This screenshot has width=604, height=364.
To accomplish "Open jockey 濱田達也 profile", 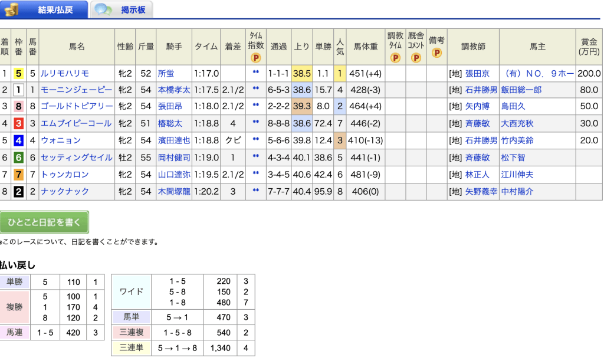I will click(174, 140).
